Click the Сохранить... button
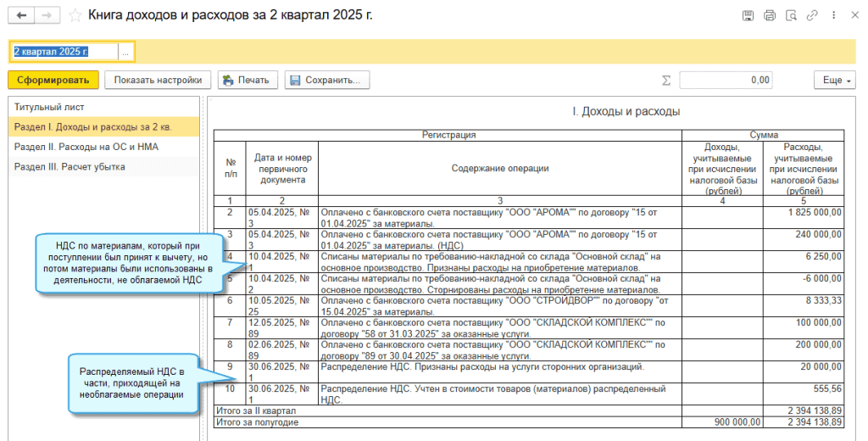The width and height of the screenshot is (868, 441). 327,80
